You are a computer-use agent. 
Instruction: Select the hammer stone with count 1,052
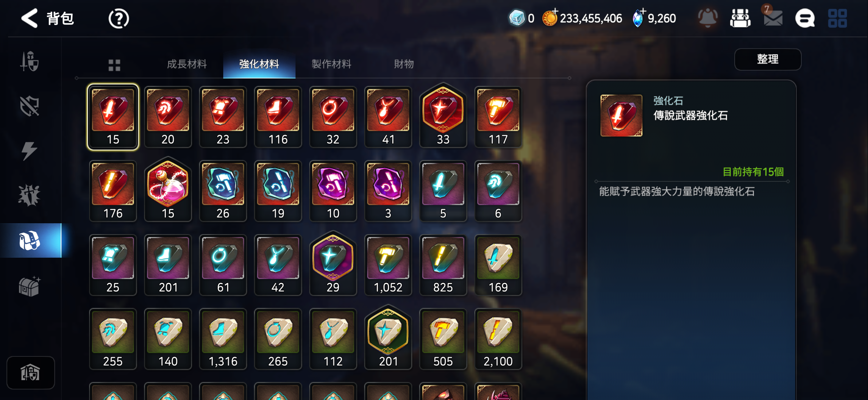[x=388, y=265]
